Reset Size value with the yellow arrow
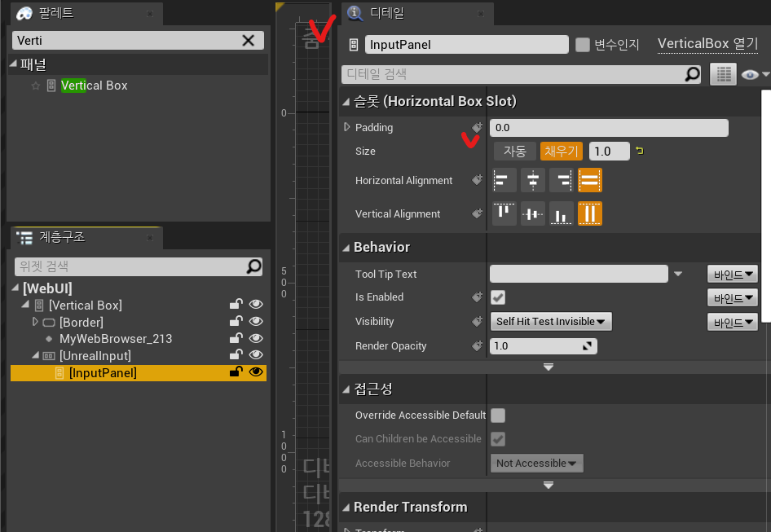 click(x=640, y=151)
